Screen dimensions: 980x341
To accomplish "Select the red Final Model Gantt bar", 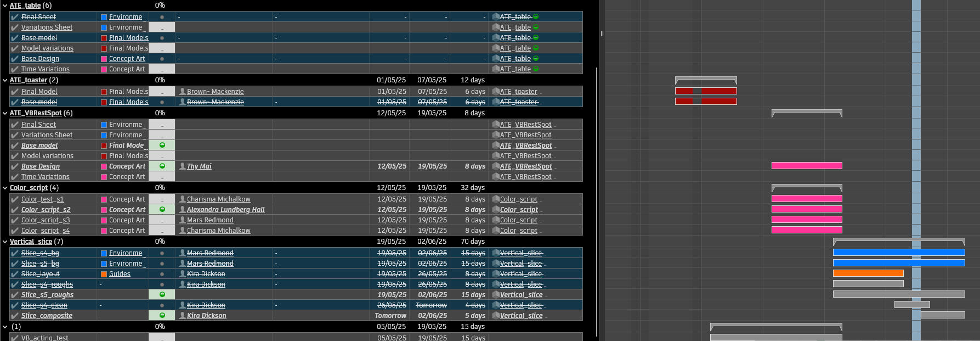I will (706, 91).
